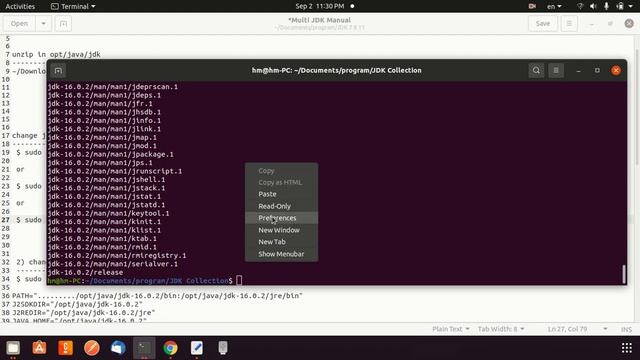Click 'unzip in opt/java/jdk' line in gedit

pyautogui.click(x=56, y=54)
